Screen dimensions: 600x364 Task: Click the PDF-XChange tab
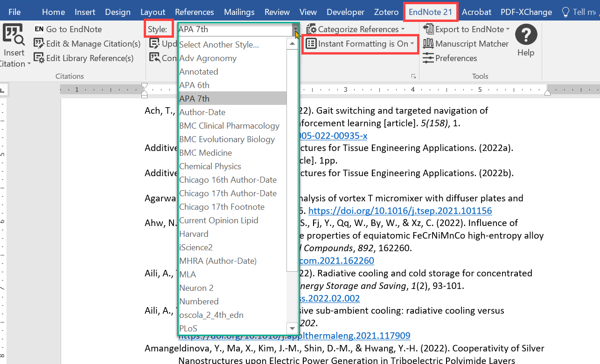point(526,12)
